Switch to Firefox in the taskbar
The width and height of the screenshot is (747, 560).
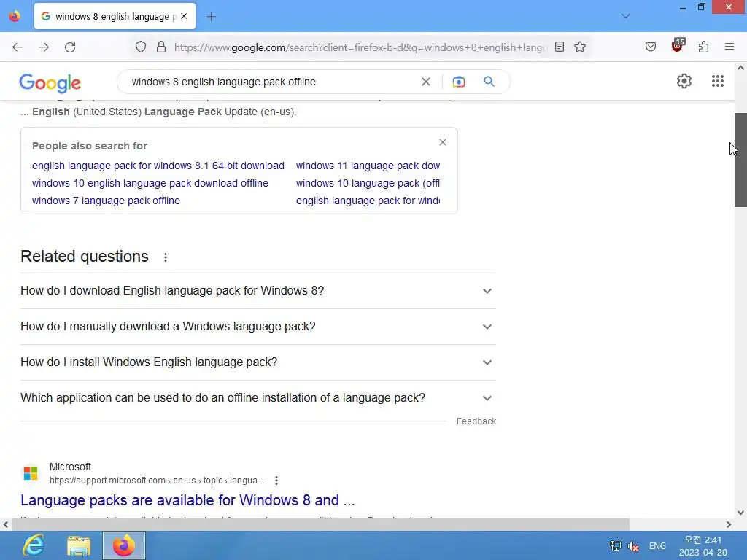(x=124, y=545)
